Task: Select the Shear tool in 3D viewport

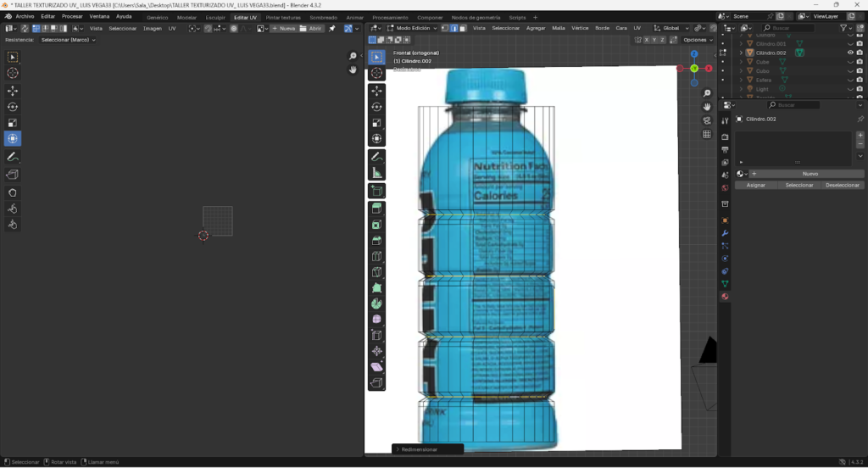Action: point(377,367)
